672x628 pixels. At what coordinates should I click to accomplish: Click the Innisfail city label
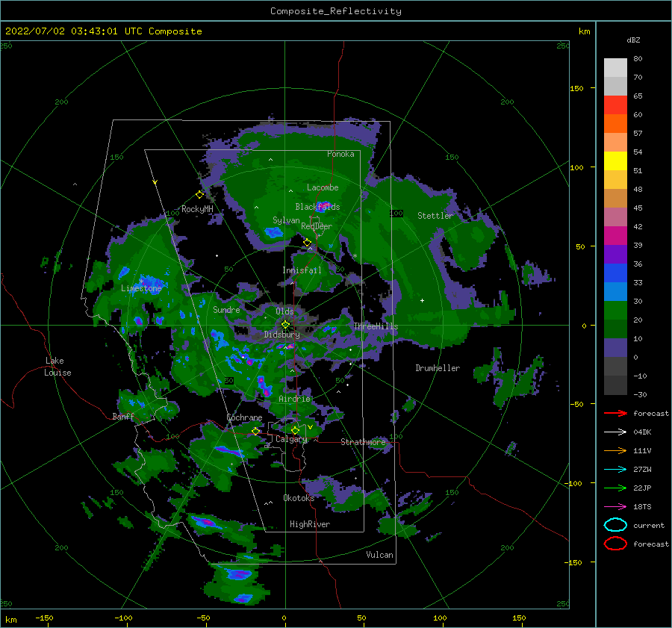tap(302, 270)
